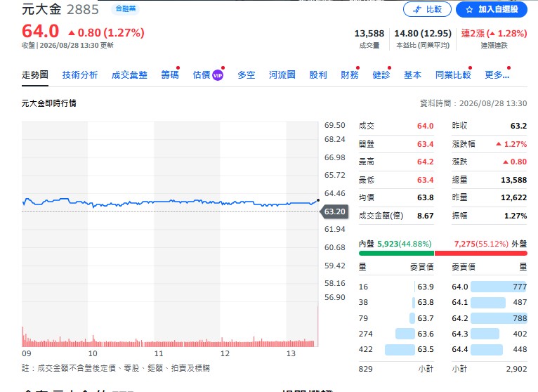
Task: Add stock with 加入自選股 button
Action: pyautogui.click(x=492, y=9)
